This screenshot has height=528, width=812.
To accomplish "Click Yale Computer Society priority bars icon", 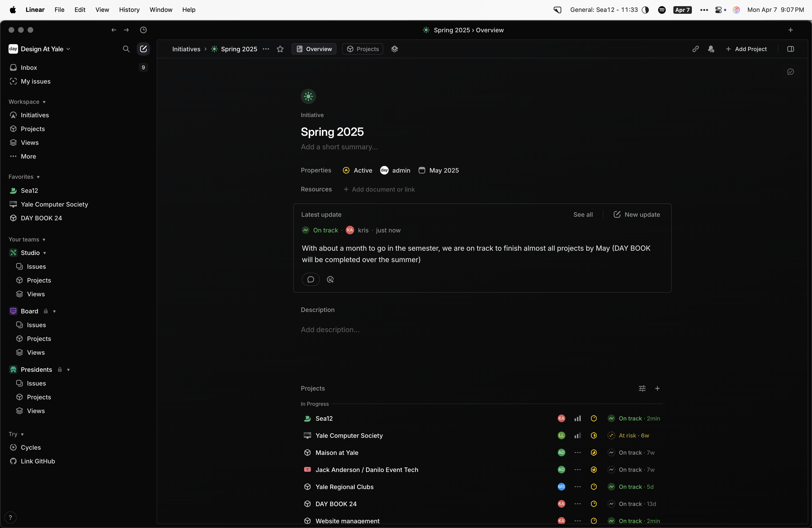I will [x=578, y=435].
